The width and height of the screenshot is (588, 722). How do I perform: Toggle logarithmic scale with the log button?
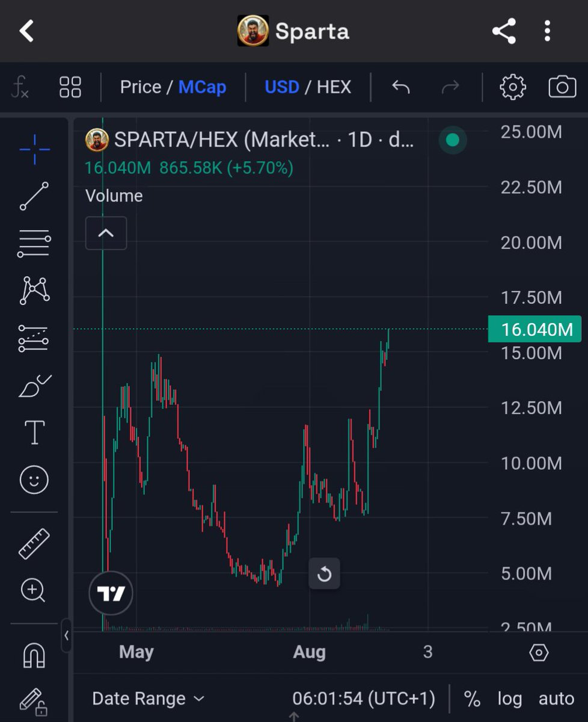tap(509, 699)
